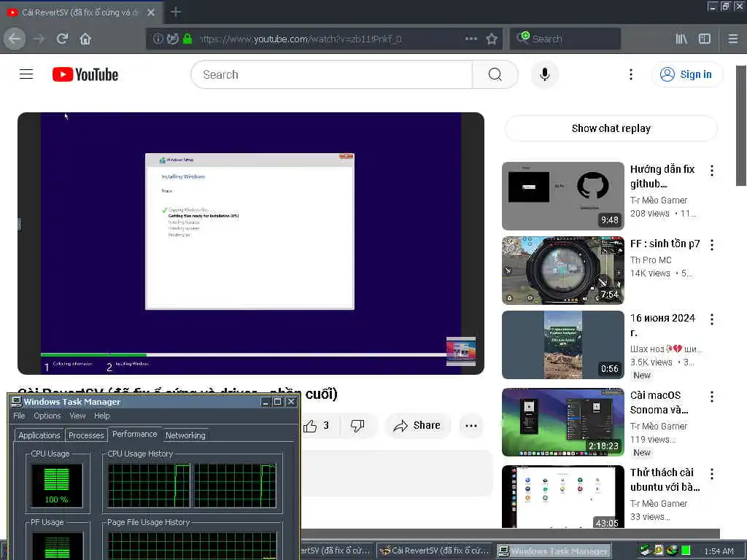Image resolution: width=747 pixels, height=560 pixels.
Task: Open the YouTube guide hamburger menu
Action: click(x=26, y=74)
